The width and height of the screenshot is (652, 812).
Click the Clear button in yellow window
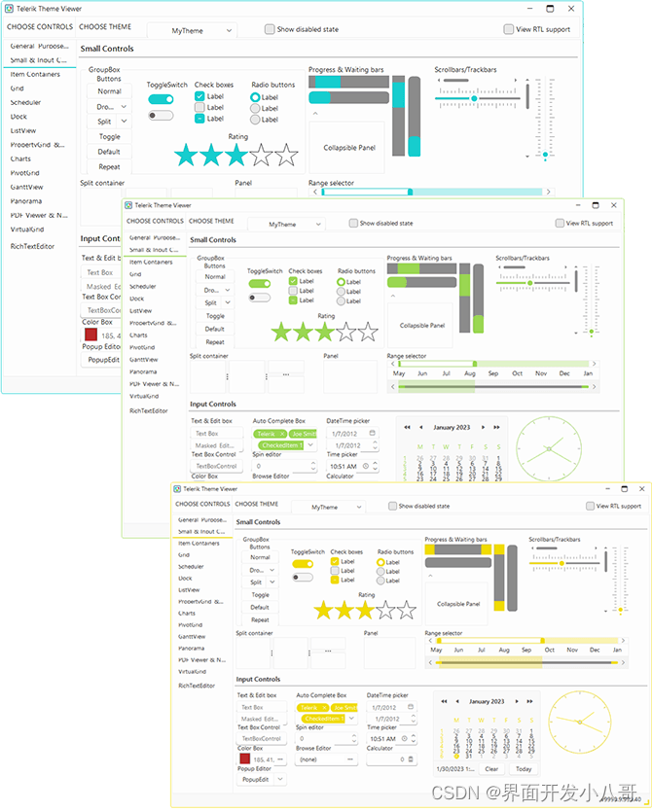point(491,769)
